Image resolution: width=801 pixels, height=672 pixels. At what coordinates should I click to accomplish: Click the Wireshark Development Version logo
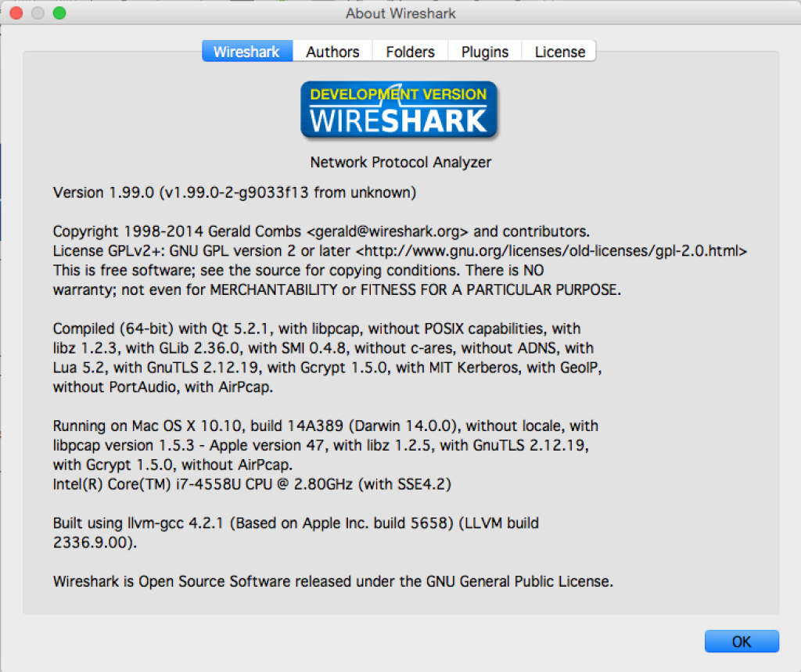[399, 110]
